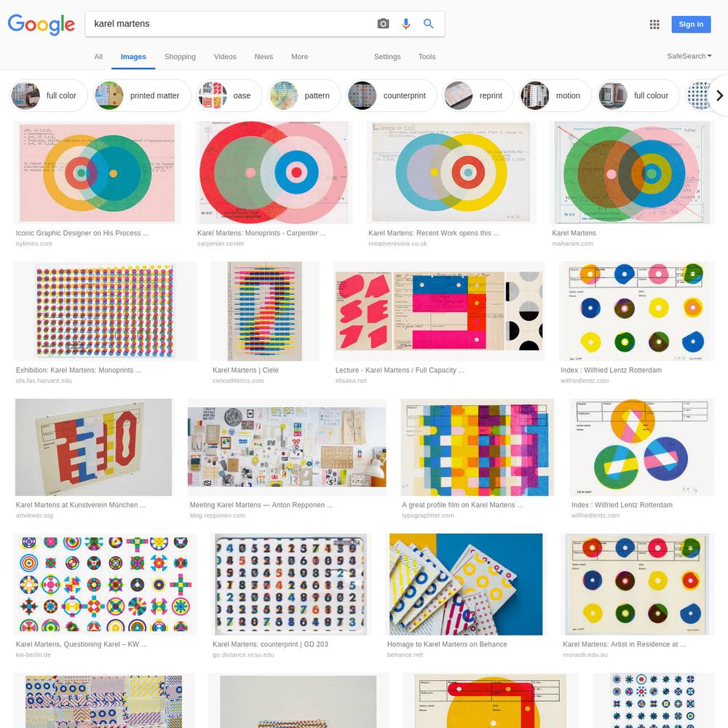Switch to the Shopping tab
This screenshot has height=728, width=728.
[180, 57]
